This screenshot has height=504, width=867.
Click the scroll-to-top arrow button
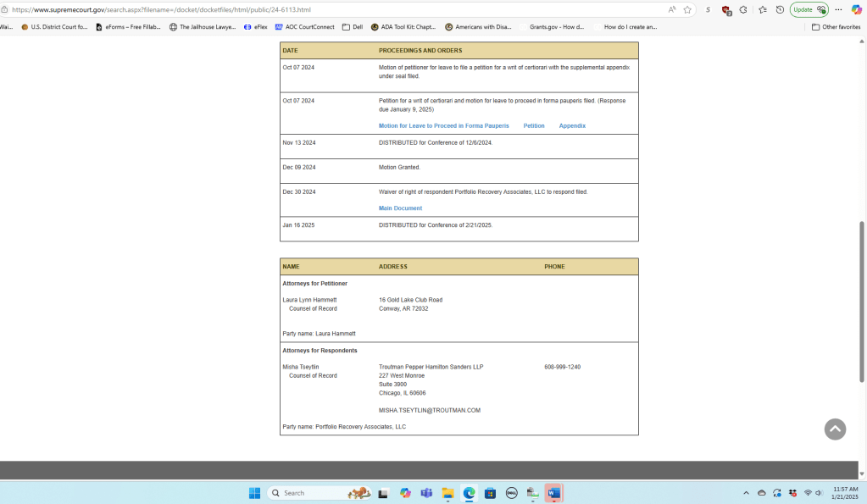(x=835, y=429)
